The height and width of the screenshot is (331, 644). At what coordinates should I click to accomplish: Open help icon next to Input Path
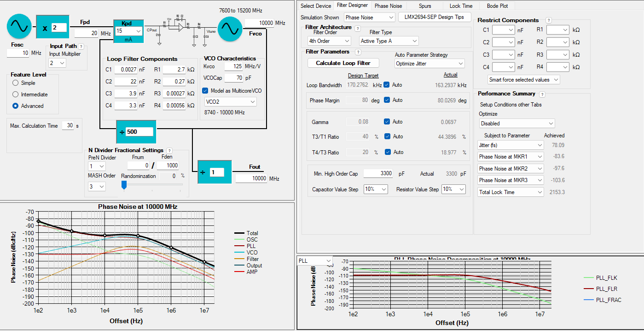coord(81,47)
